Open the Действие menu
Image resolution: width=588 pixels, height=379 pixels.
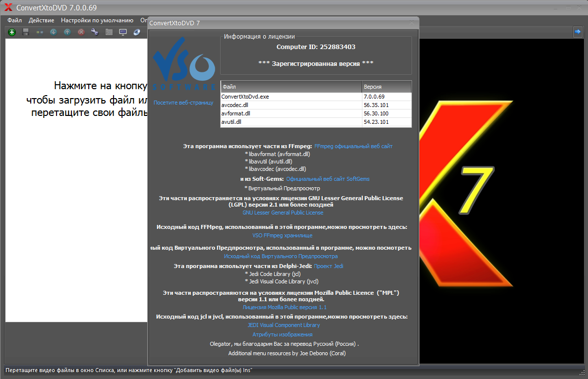click(x=41, y=20)
